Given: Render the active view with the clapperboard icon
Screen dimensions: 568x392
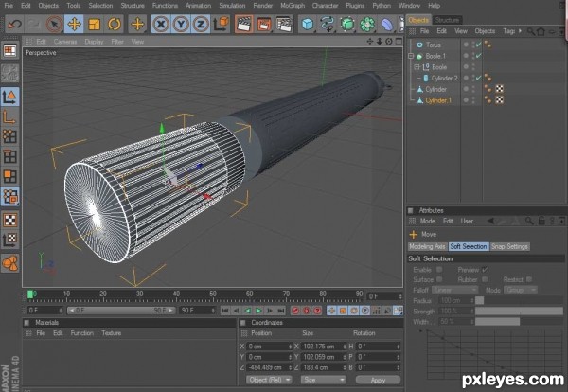Looking at the screenshot, I should click(244, 25).
